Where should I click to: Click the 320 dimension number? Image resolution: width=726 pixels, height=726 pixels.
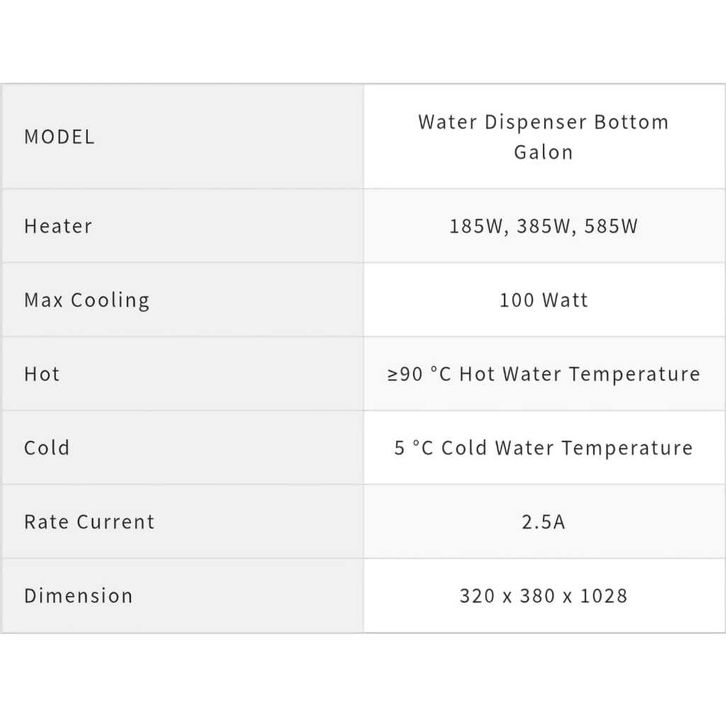[477, 595]
